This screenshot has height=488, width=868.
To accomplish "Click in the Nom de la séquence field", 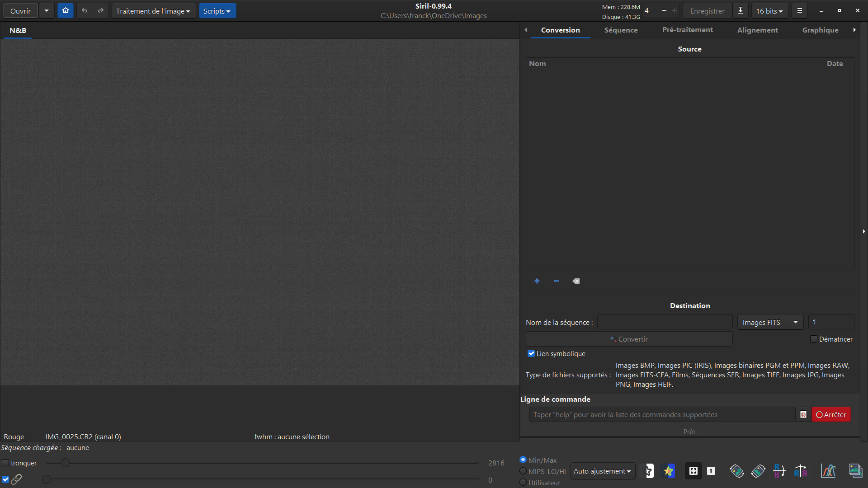I will 665,322.
